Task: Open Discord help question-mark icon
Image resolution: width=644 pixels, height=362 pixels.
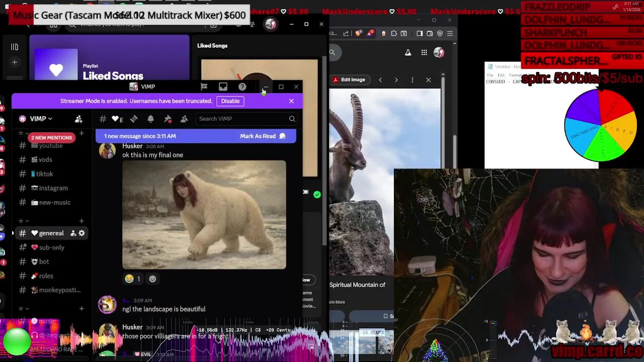Action: (x=243, y=86)
